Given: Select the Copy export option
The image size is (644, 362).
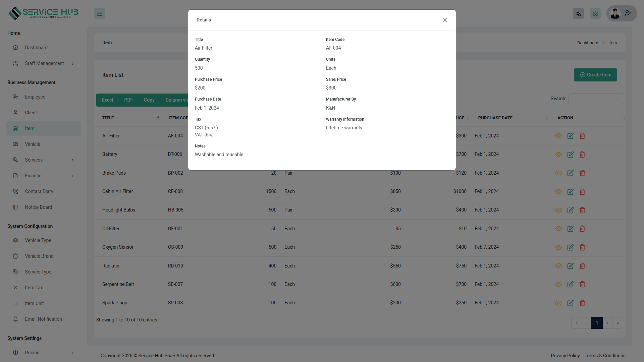Looking at the screenshot, I should [149, 100].
